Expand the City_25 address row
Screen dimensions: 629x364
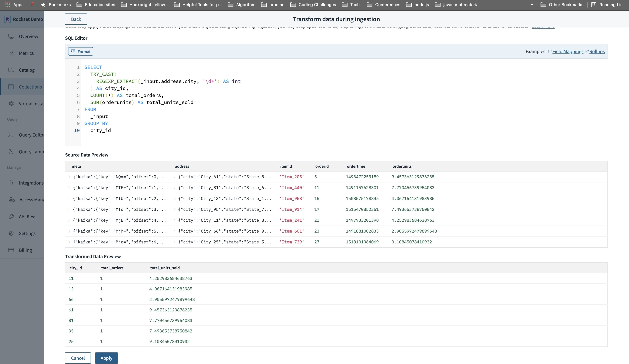[174, 242]
